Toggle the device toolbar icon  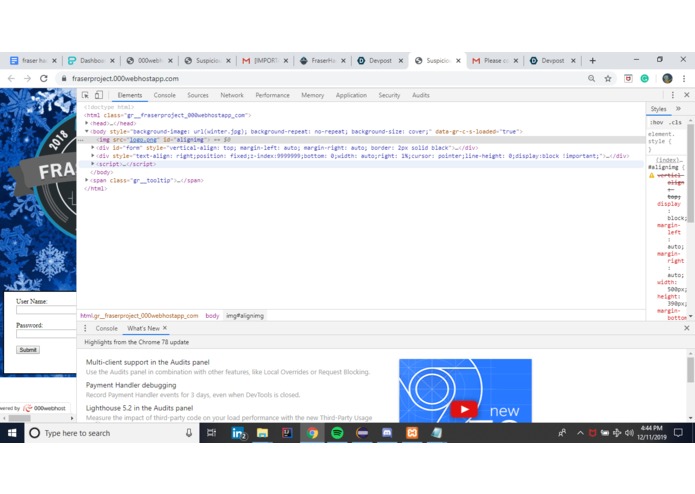coord(98,95)
